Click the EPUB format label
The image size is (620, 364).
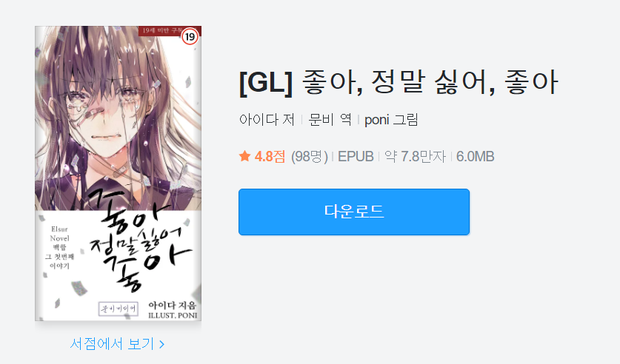(x=356, y=156)
